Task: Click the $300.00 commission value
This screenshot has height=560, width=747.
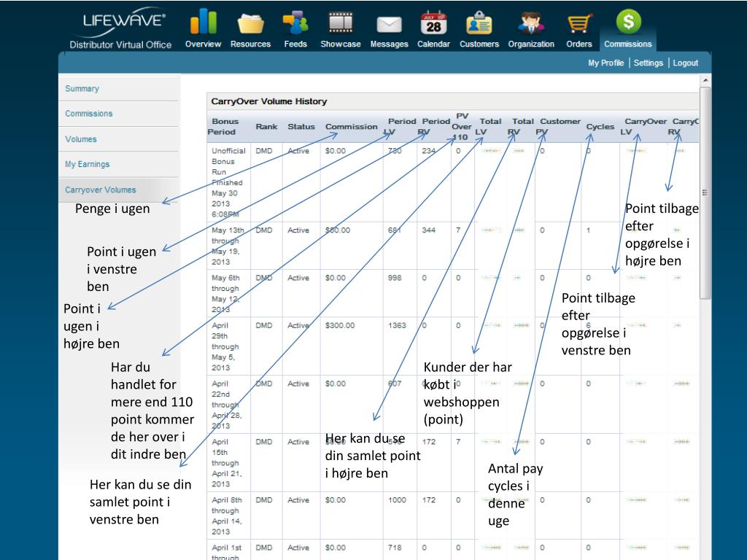Action: click(x=340, y=326)
